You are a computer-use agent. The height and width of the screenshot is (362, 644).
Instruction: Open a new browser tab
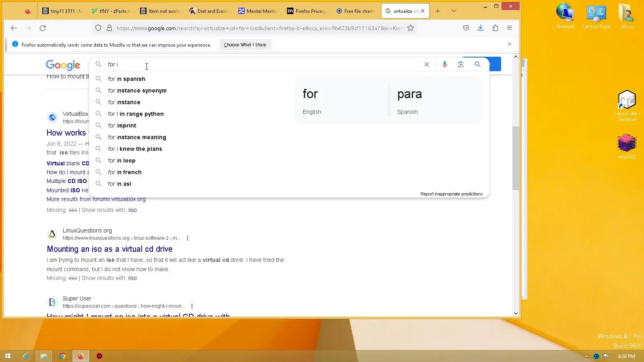[438, 11]
